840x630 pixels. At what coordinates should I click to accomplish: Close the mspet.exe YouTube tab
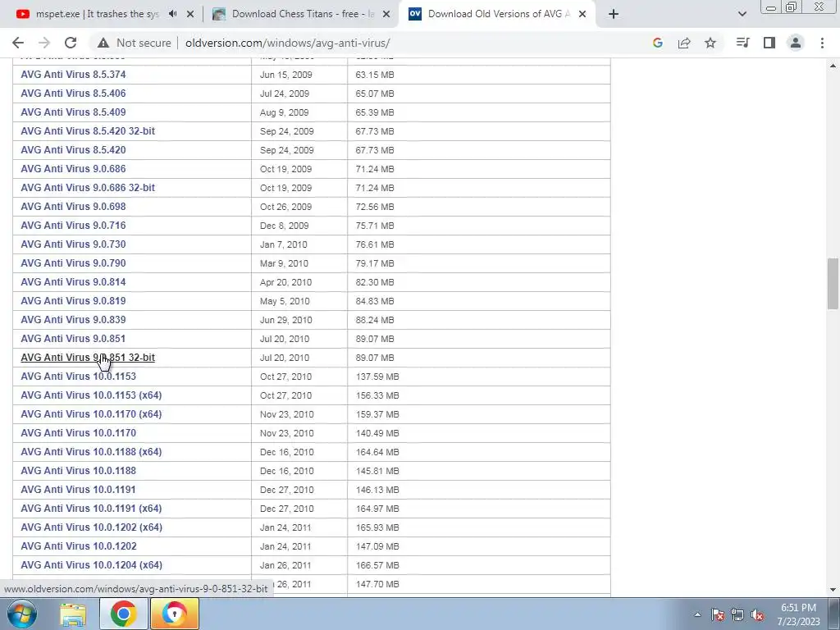190,15
